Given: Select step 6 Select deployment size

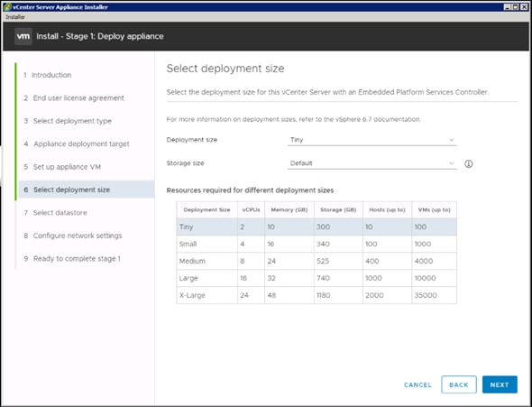Looking at the screenshot, I should click(x=87, y=190).
